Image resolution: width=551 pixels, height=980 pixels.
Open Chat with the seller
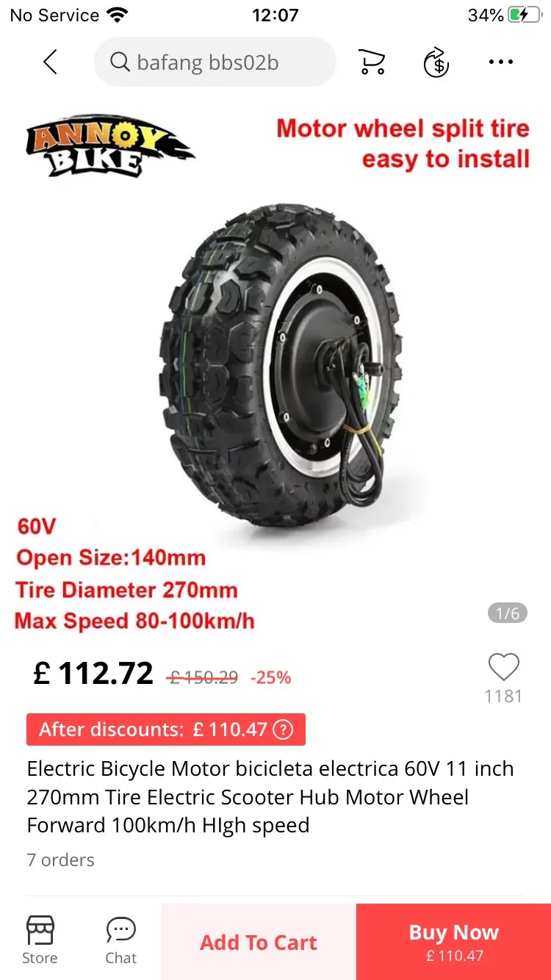point(120,940)
